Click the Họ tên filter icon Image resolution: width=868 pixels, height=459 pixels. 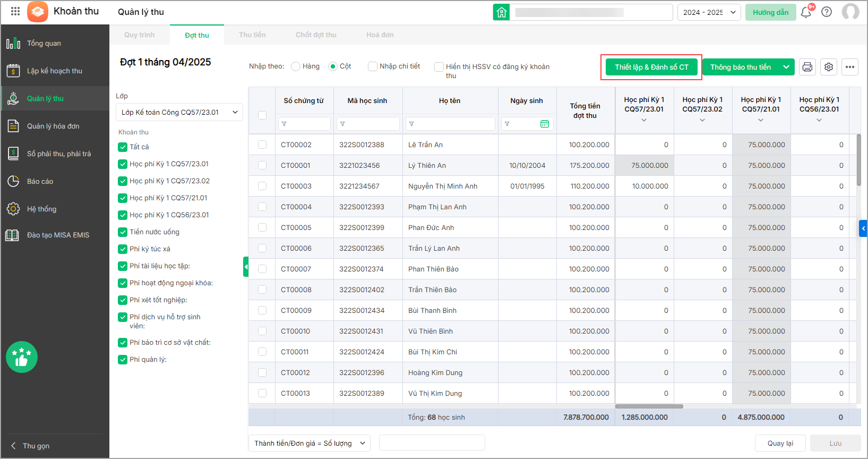coord(412,124)
